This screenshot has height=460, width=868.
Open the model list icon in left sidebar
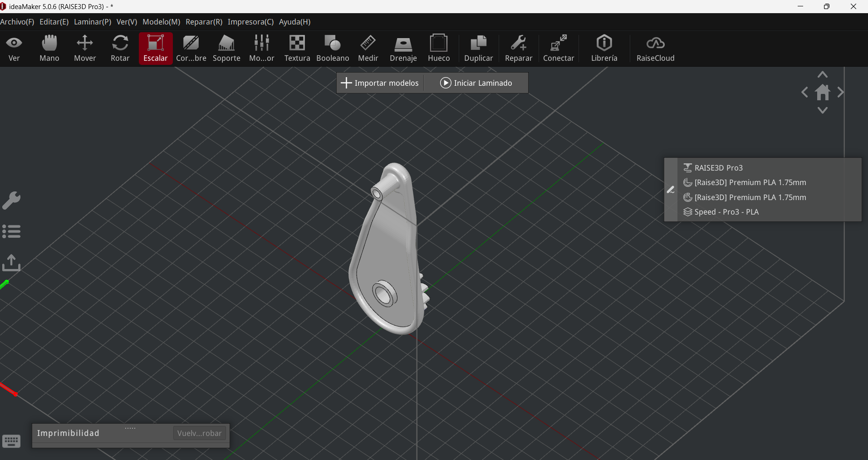11,231
